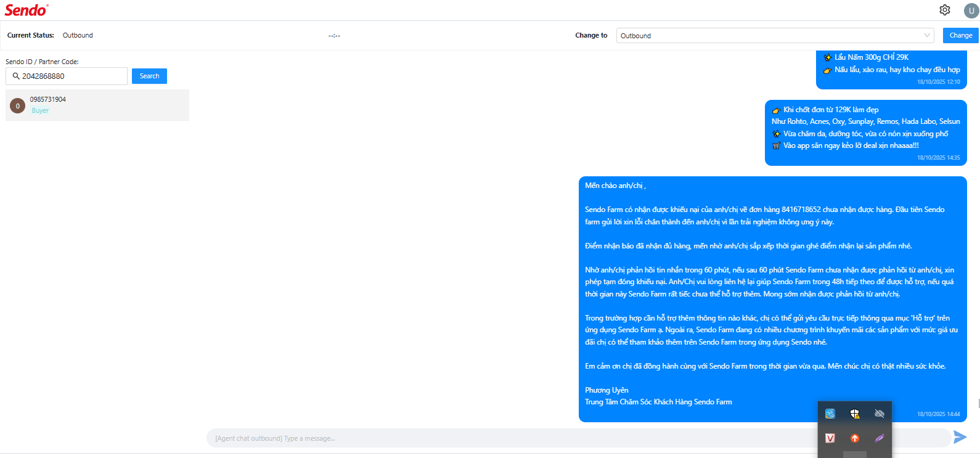Open the OneDrive cloud tray icon
The width and height of the screenshot is (980, 458).
(880, 414)
